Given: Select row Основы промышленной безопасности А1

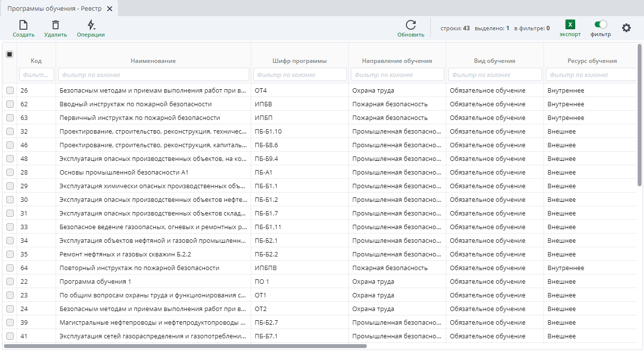Looking at the screenshot, I should [x=124, y=173].
